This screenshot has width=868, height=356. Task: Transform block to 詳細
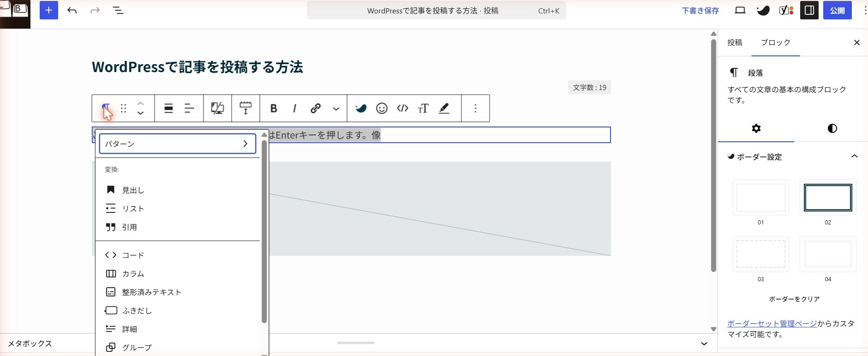click(x=178, y=329)
